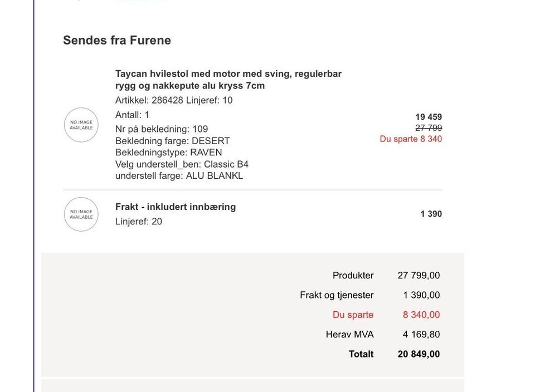Click the discounted price 19 459

pyautogui.click(x=429, y=117)
